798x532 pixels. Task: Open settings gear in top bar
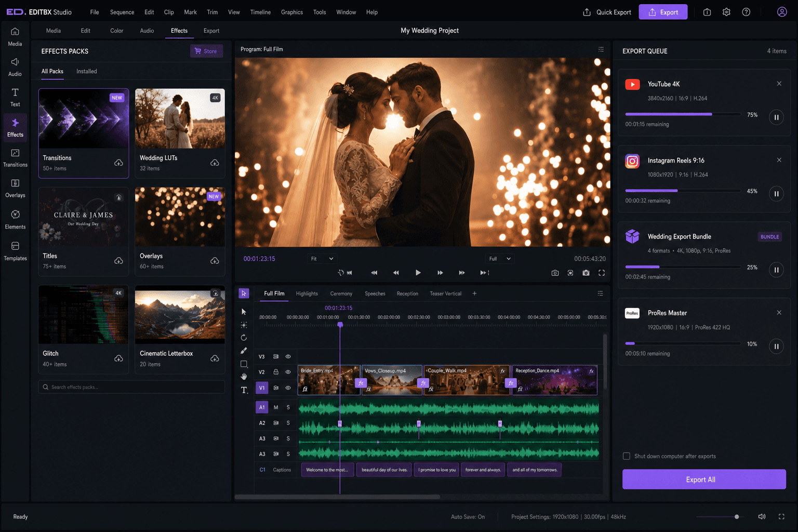coord(726,12)
